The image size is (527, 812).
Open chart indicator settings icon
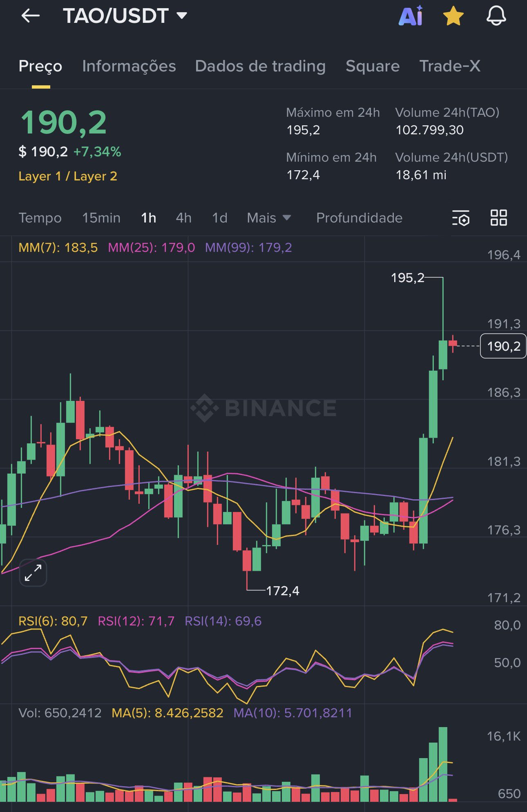pos(461,218)
